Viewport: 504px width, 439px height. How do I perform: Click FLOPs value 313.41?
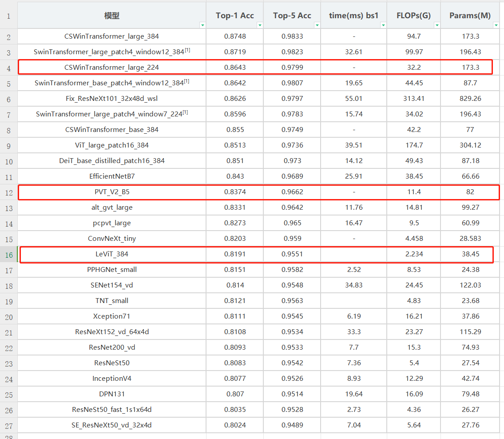click(x=414, y=98)
